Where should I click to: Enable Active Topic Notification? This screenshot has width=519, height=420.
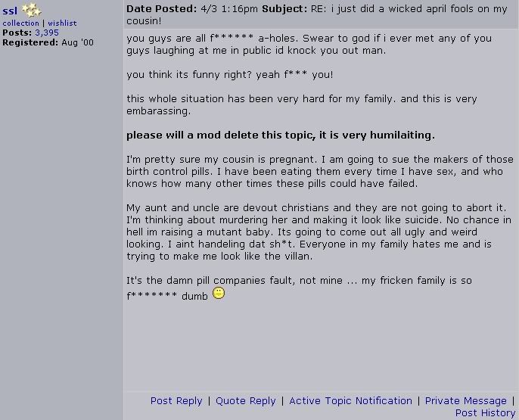coord(350,401)
